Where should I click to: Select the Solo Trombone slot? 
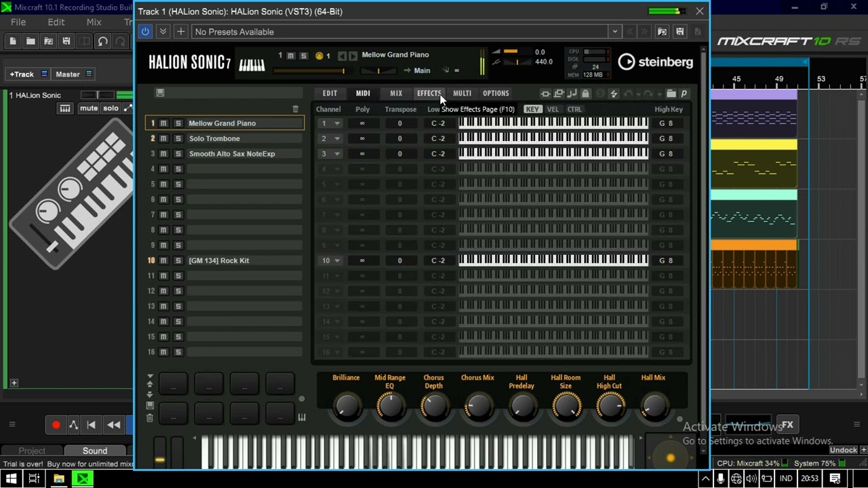pos(244,138)
